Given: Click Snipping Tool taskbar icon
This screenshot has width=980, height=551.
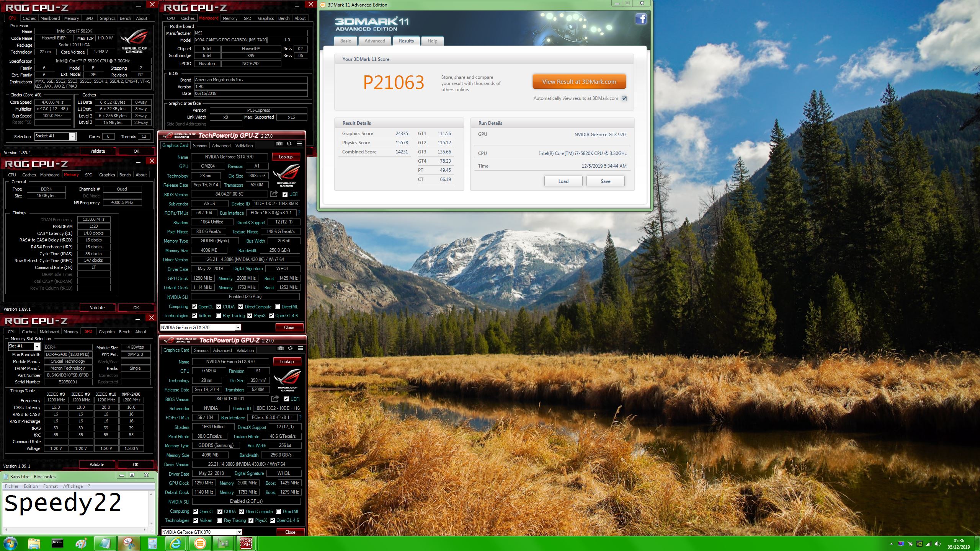Looking at the screenshot, I should (129, 543).
